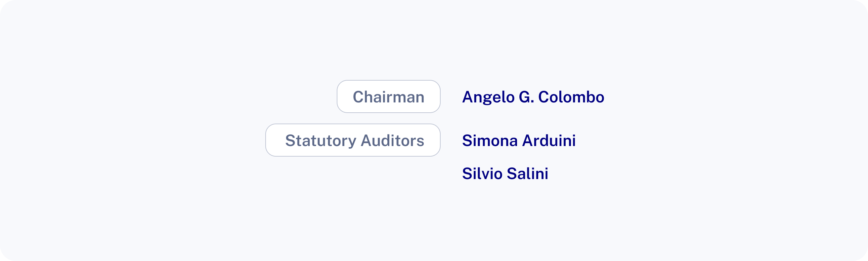Click the surname Colombo

coord(571,97)
